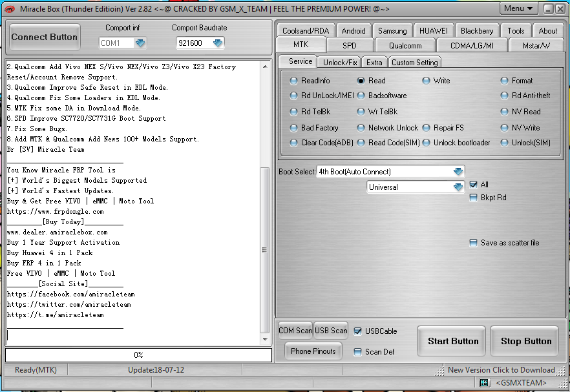Check Save as scatter file

click(474, 242)
